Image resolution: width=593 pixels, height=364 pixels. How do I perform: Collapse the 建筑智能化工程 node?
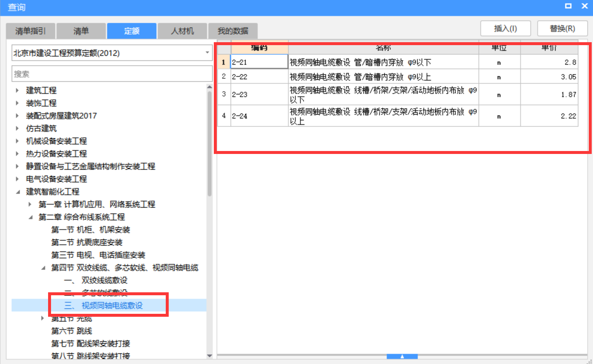tap(17, 191)
